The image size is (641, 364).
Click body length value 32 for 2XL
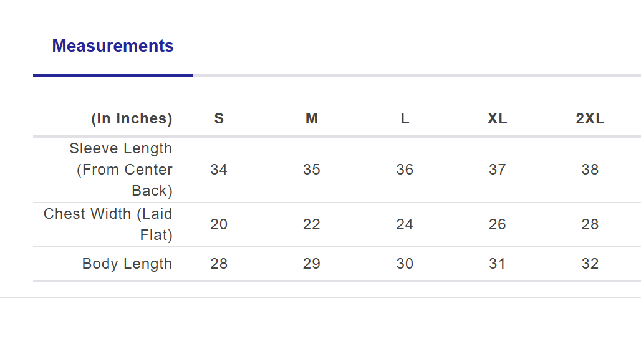pos(590,264)
